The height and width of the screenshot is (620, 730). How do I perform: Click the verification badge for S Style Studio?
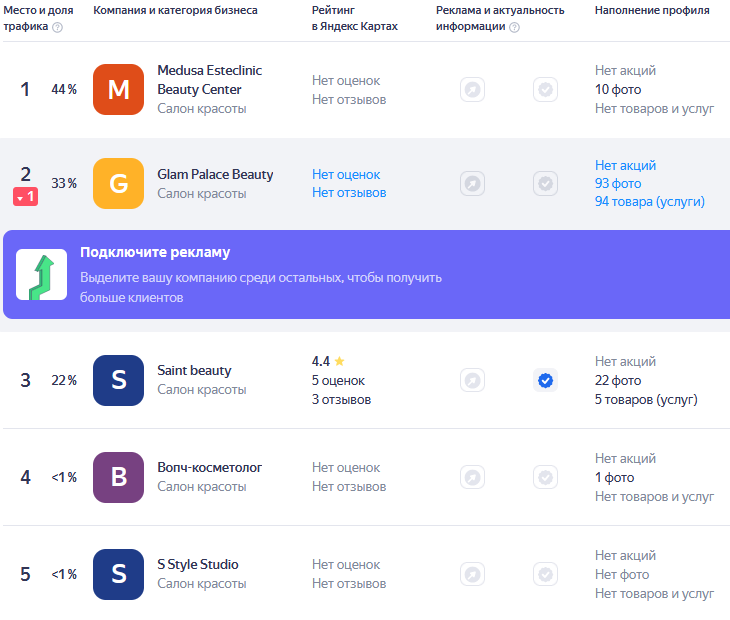point(546,574)
